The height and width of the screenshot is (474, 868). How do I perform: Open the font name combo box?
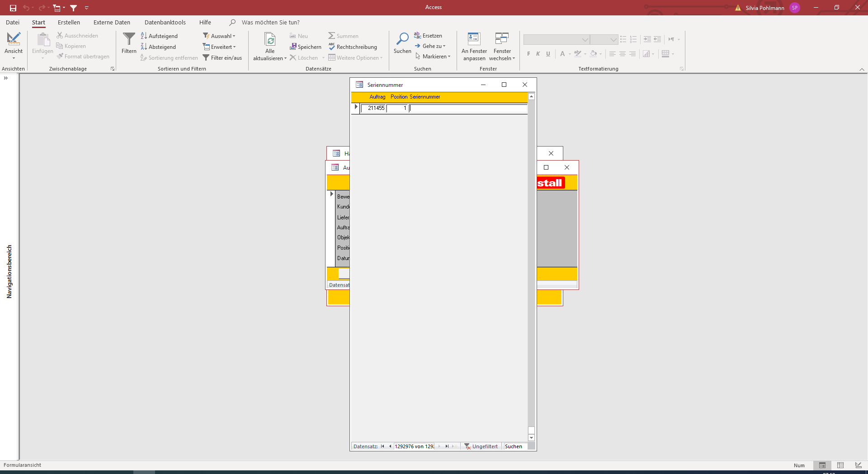(557, 39)
